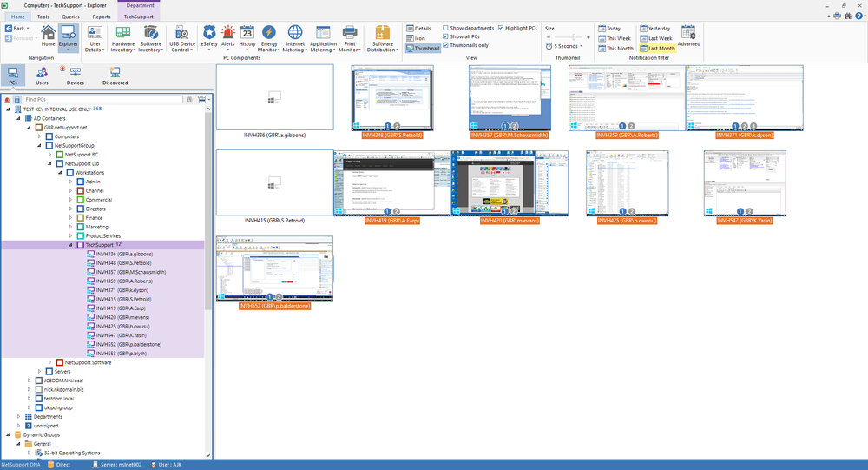Switch to Details view
The width and height of the screenshot is (868, 470).
[x=418, y=29]
